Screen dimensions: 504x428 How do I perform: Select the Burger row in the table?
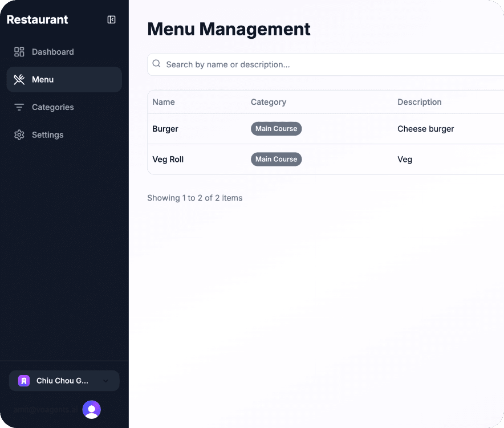[165, 129]
